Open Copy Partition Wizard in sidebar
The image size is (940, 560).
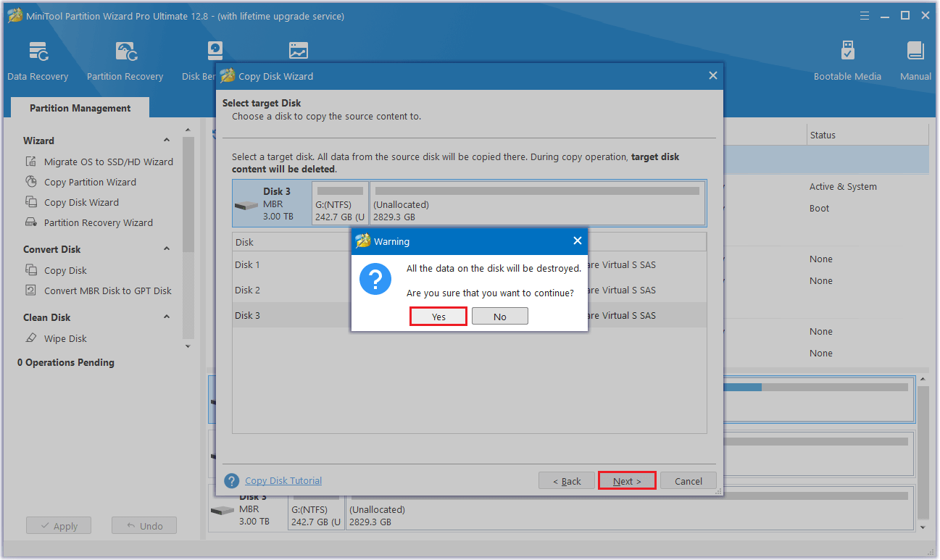click(90, 183)
